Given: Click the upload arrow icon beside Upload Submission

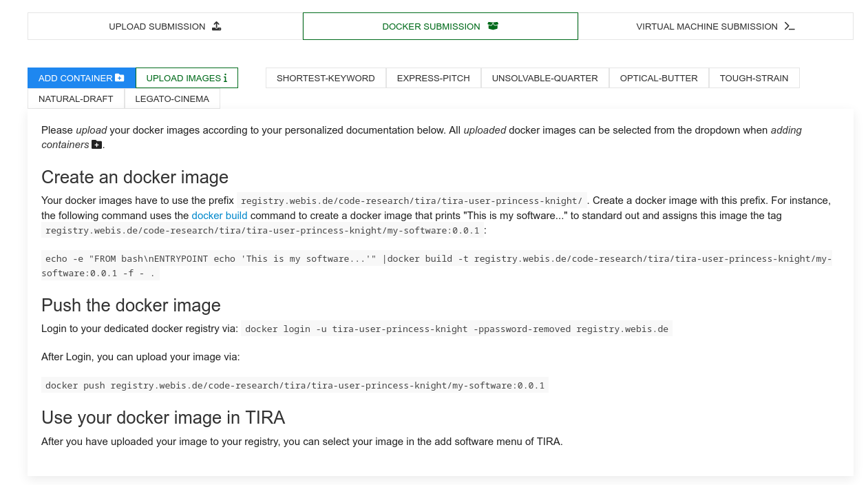Looking at the screenshot, I should (216, 26).
